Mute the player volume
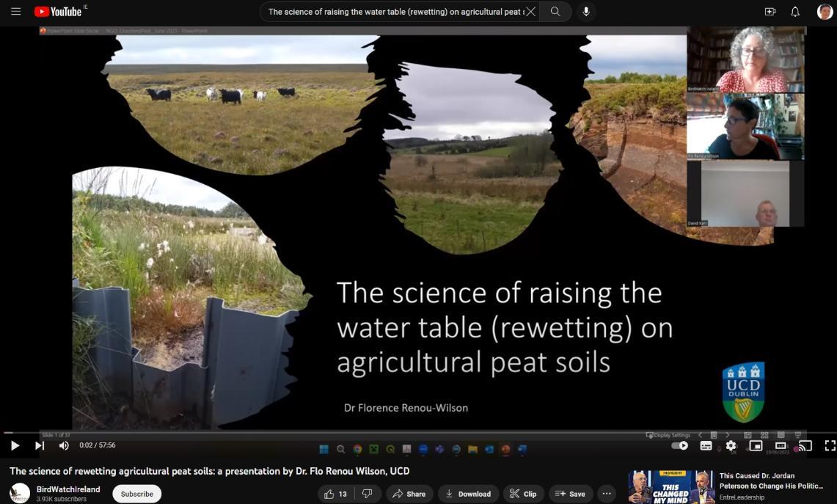Image resolution: width=837 pixels, height=504 pixels. [x=64, y=445]
